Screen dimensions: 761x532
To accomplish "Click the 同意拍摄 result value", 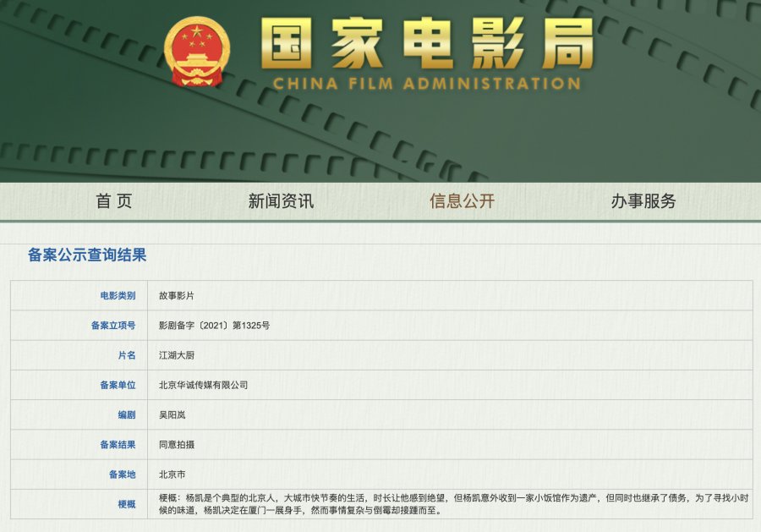I will pyautogui.click(x=177, y=444).
